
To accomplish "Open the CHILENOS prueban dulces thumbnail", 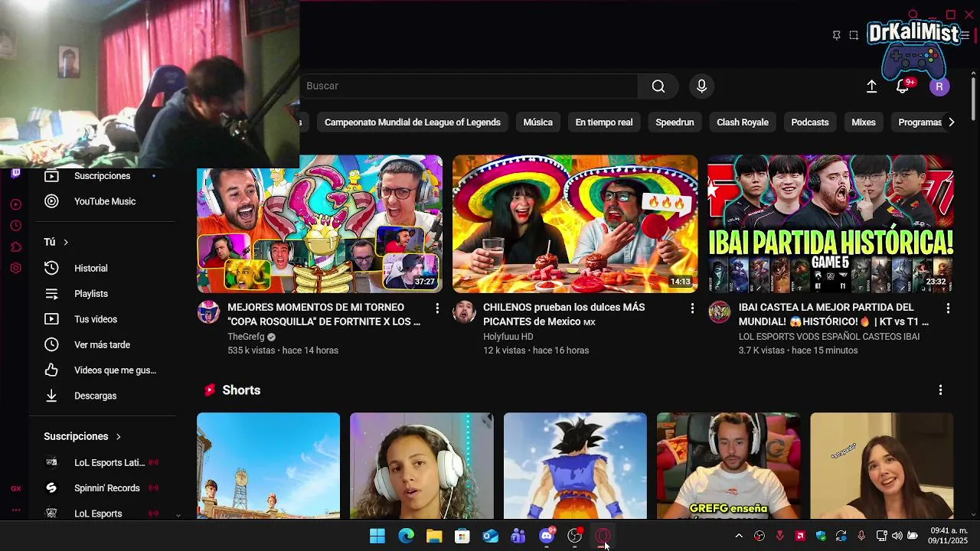I will click(575, 224).
